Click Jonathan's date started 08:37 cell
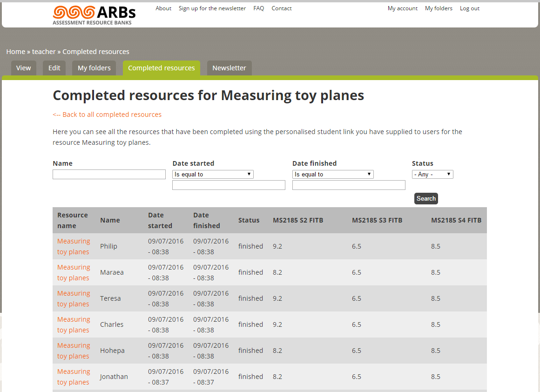This screenshot has width=540, height=392. 166,377
